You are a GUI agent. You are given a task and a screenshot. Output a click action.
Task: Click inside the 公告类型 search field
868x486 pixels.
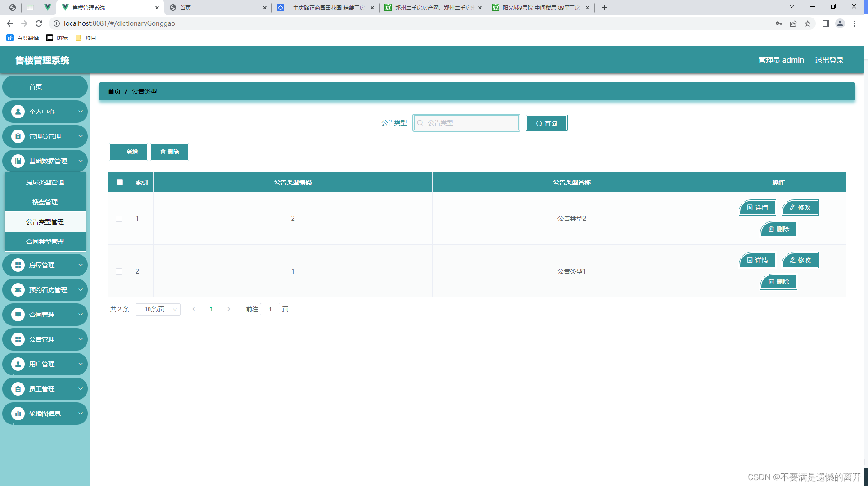(x=466, y=122)
